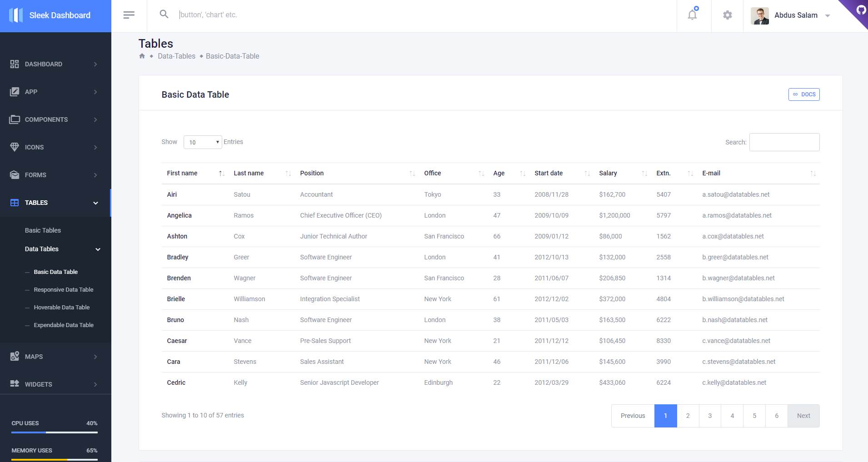The width and height of the screenshot is (868, 462).
Task: Open the notifications bell icon
Action: [x=693, y=15]
